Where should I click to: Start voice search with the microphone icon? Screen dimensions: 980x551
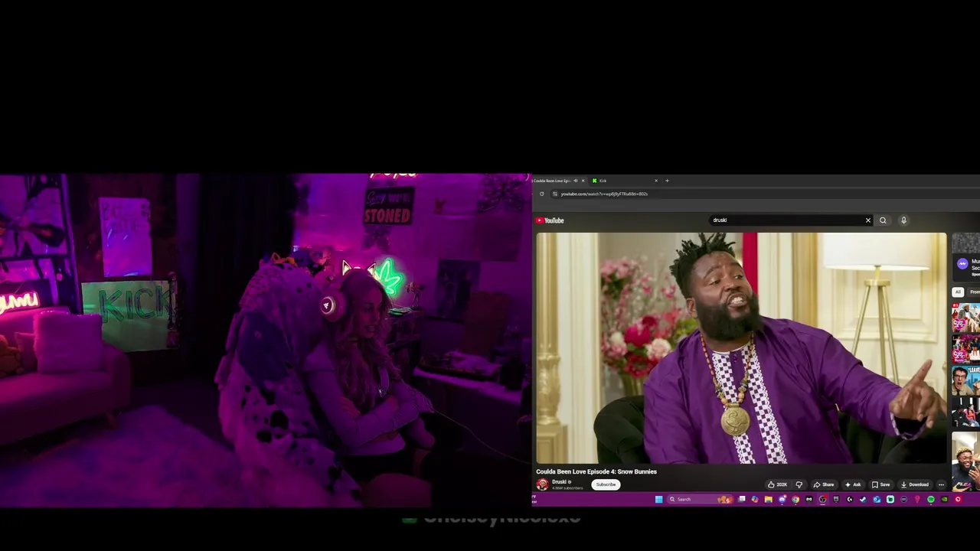tap(903, 220)
